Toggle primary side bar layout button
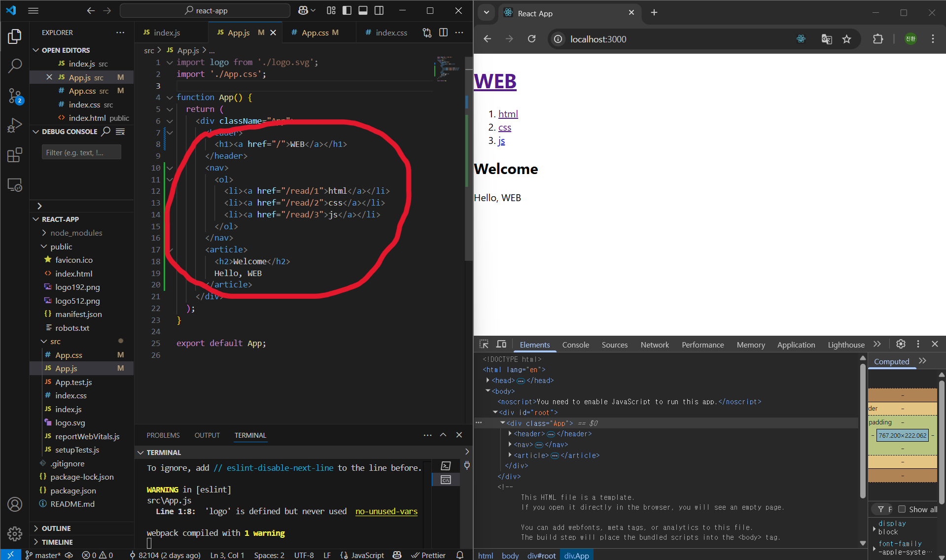This screenshot has height=560, width=946. tap(347, 10)
